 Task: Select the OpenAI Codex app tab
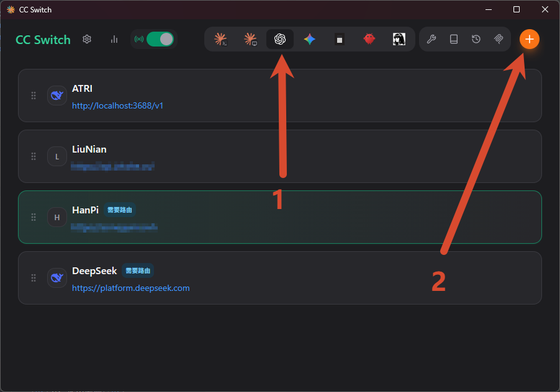coord(280,39)
